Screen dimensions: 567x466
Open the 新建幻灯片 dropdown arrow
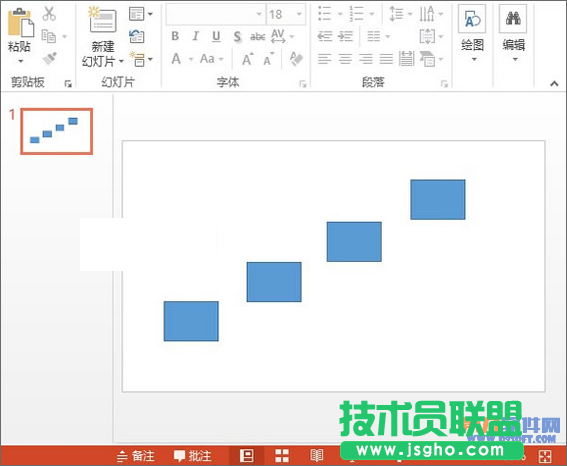[121, 61]
